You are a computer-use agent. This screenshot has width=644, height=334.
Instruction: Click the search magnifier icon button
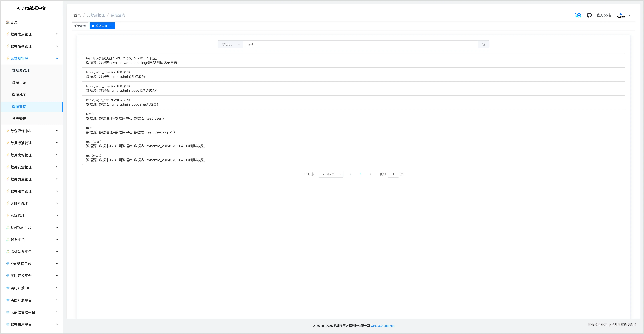click(483, 44)
